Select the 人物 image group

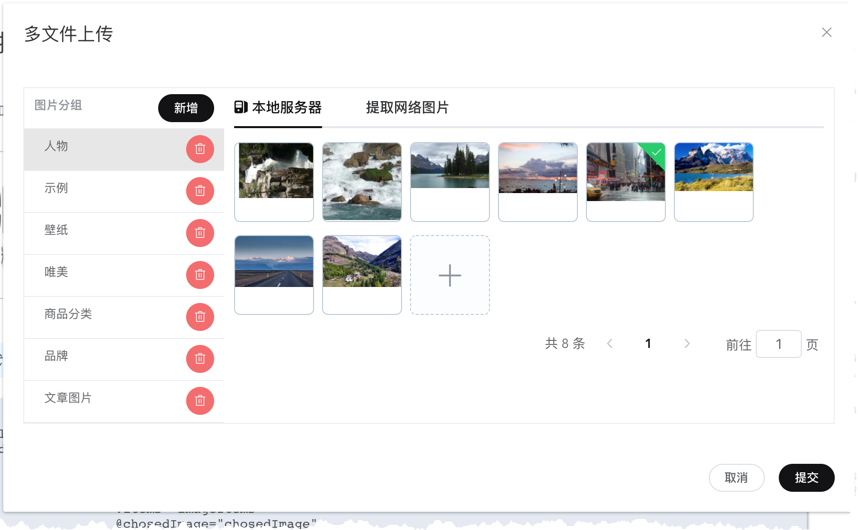click(x=124, y=149)
